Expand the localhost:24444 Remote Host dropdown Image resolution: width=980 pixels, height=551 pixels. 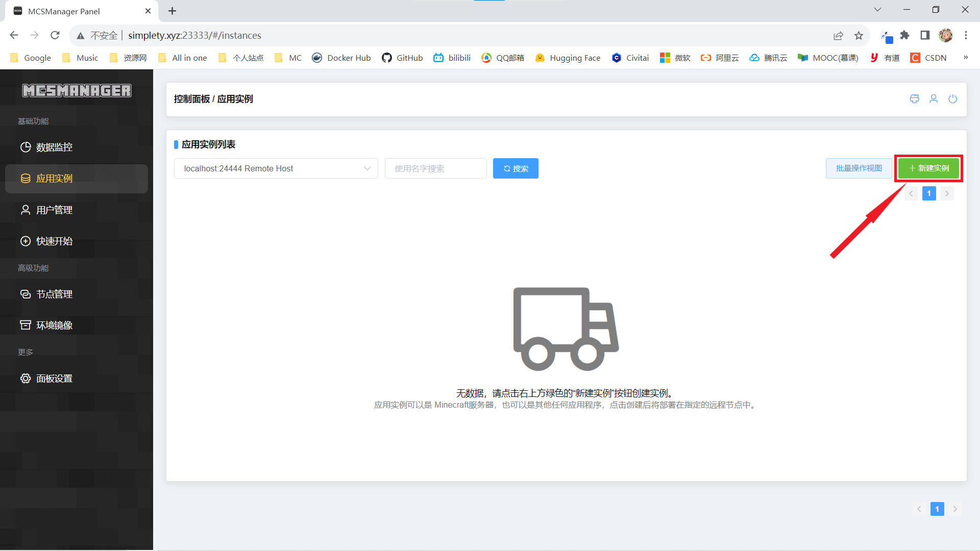(276, 169)
